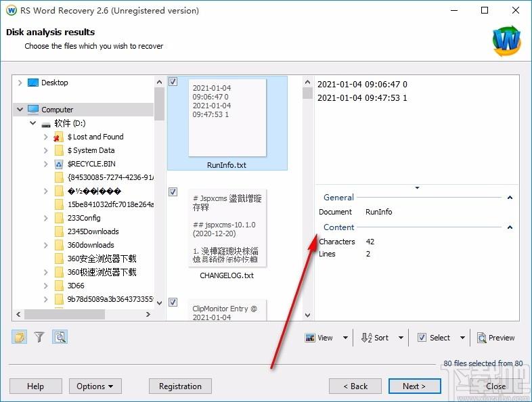This screenshot has width=532, height=402.
Task: Collapse the Computer tree node
Action: point(20,109)
